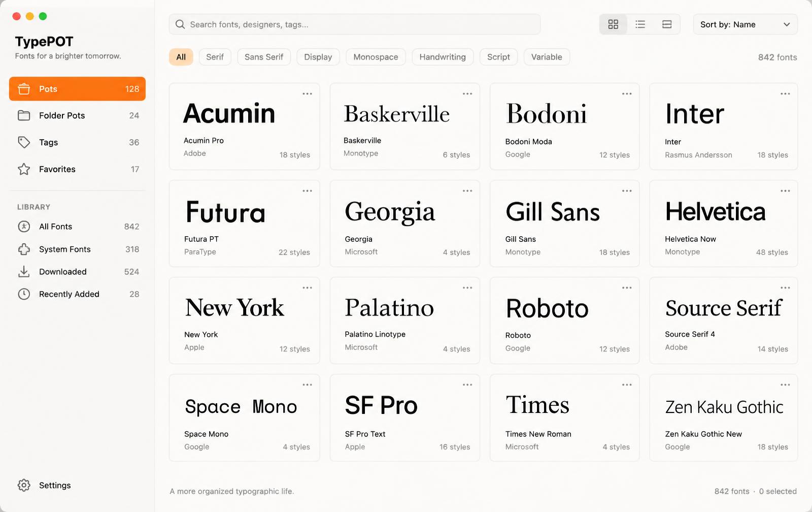Show System Fonts library
812x512 pixels.
coord(77,249)
